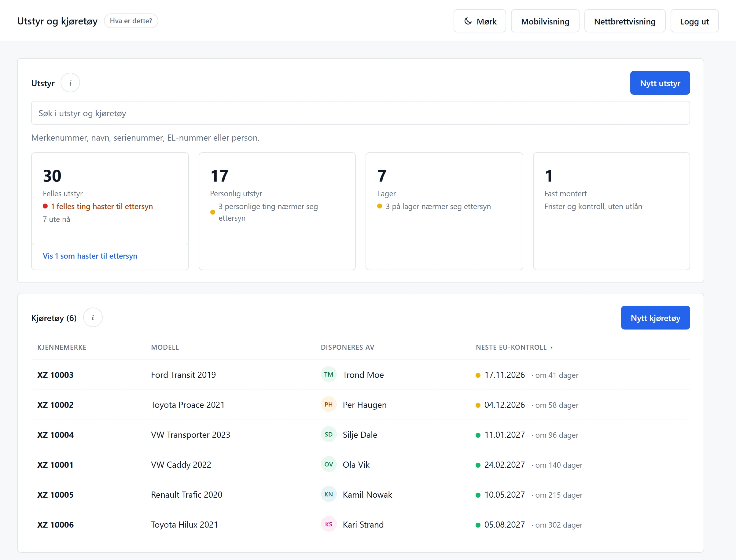Viewport: 736px width, 560px height.
Task: Click the KN avatar for Kamil Nowak
Action: point(329,495)
